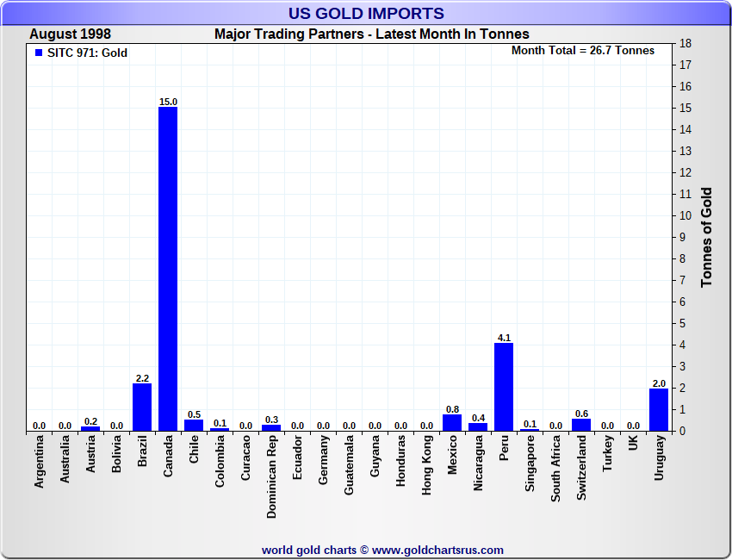The image size is (732, 560).
Task: Click the 15.0 value label above Canada
Action: [x=168, y=102]
